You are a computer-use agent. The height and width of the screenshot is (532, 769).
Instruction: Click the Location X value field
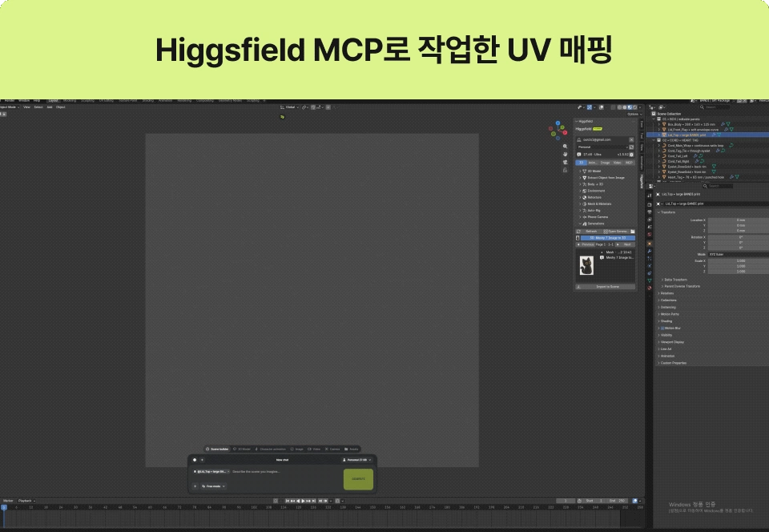(738, 220)
